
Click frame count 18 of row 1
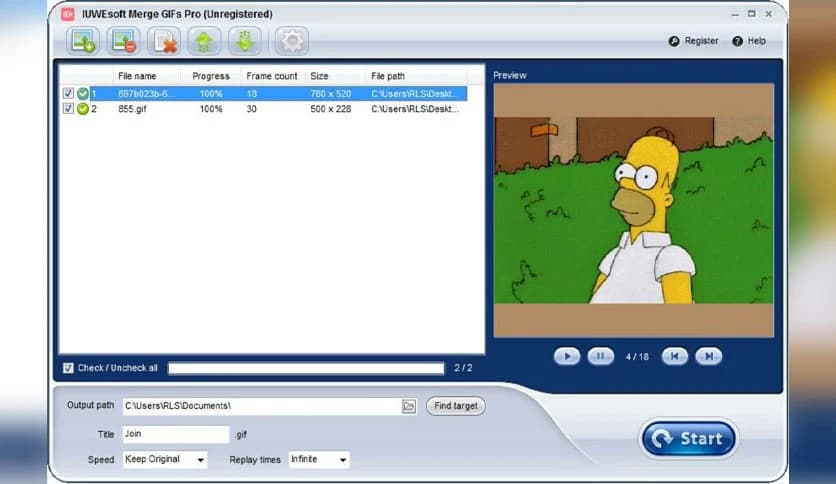pyautogui.click(x=252, y=94)
